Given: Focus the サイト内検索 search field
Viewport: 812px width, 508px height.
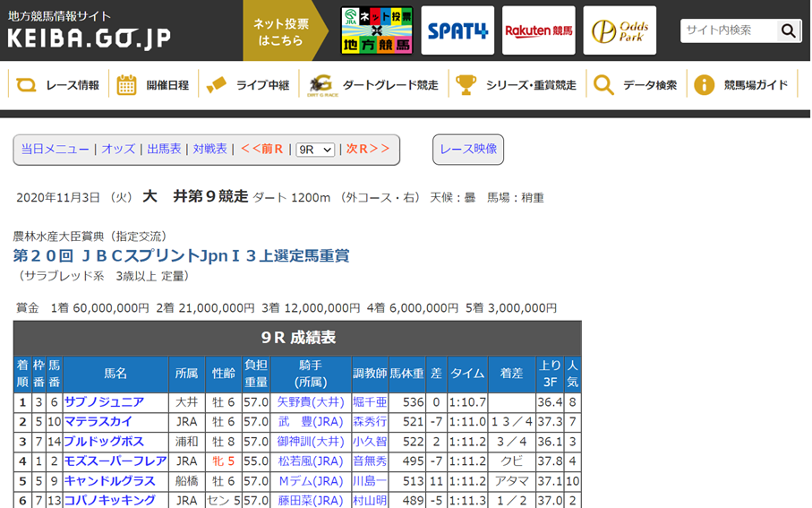Looking at the screenshot, I should [727, 30].
